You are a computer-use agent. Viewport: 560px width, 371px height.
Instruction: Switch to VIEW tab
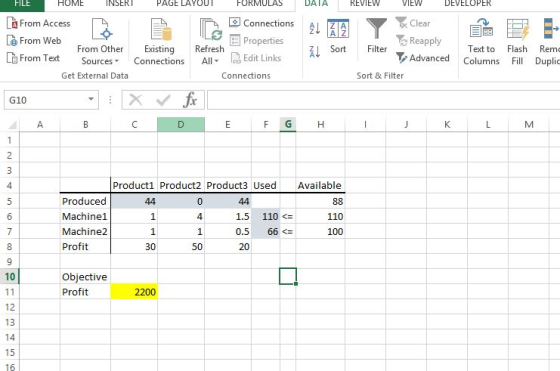click(412, 4)
